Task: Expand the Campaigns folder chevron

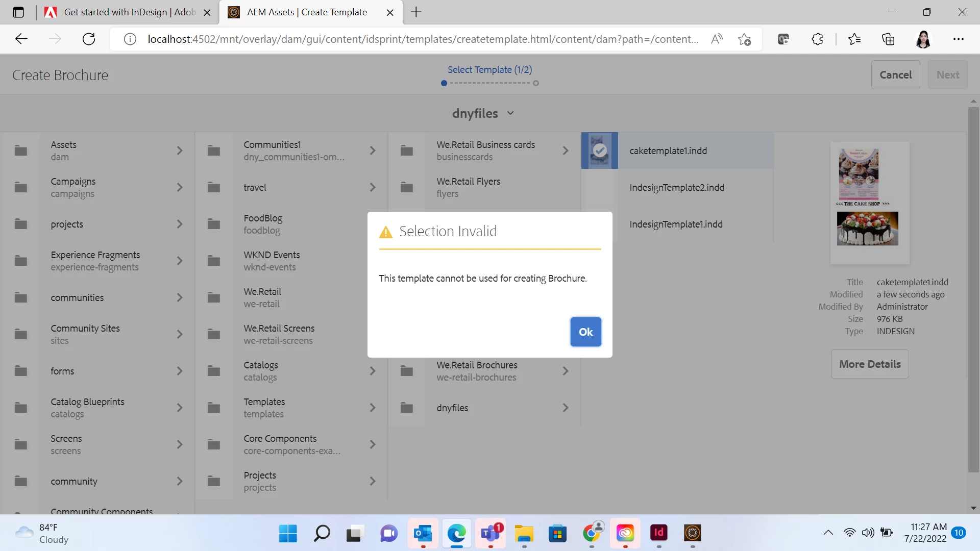Action: (179, 187)
